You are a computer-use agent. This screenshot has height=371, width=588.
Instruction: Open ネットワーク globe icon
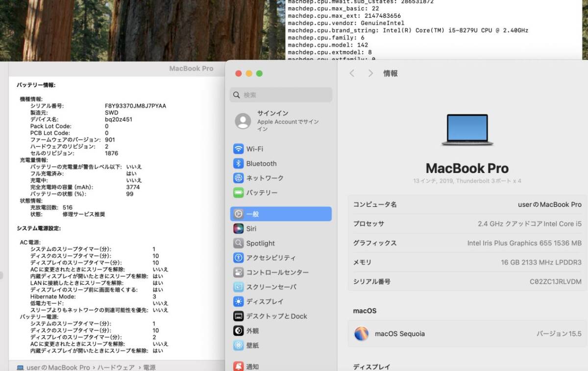[x=239, y=178]
